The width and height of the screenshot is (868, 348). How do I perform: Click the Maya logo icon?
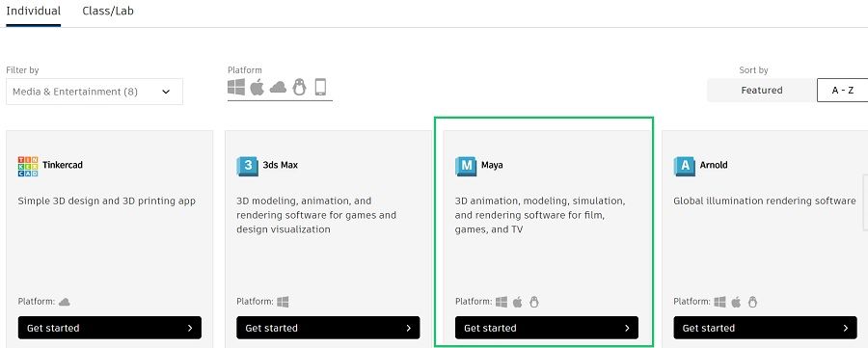click(x=466, y=166)
